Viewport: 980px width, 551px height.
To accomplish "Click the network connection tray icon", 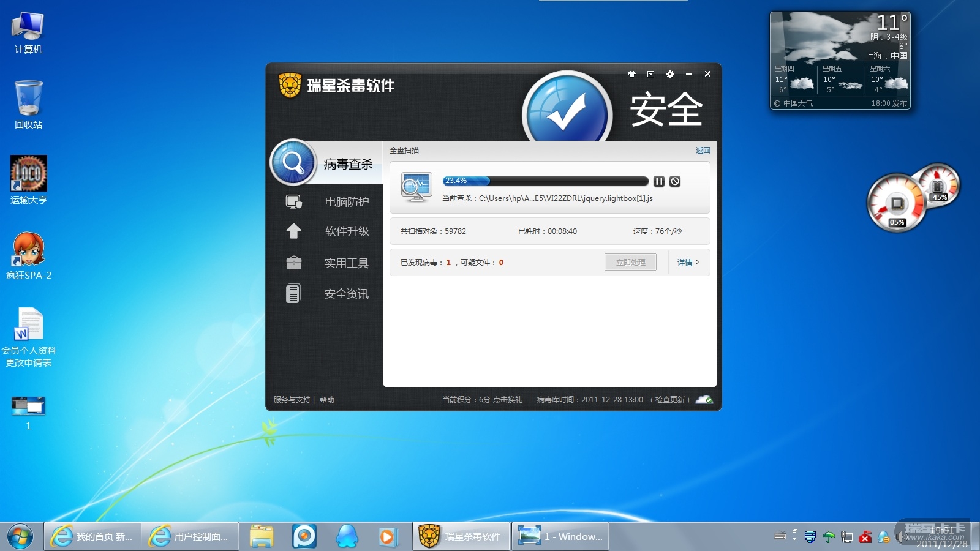I will [x=847, y=537].
